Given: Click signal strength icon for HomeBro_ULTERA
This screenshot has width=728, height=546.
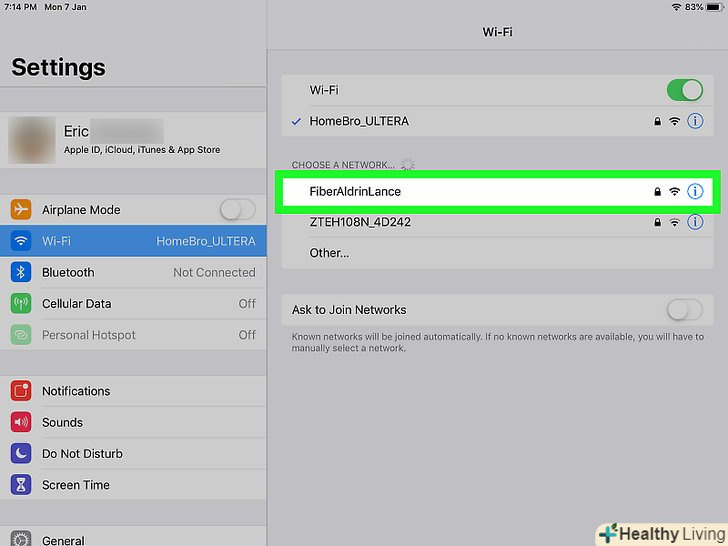Looking at the screenshot, I should [674, 121].
